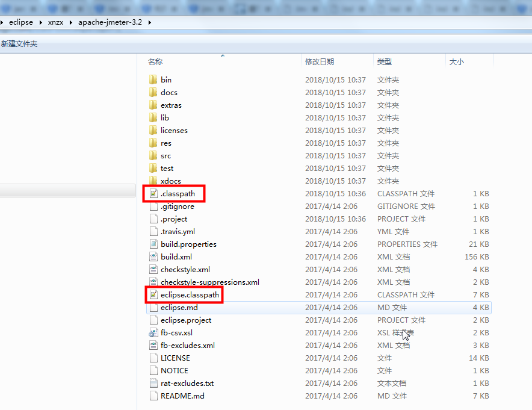This screenshot has height=410, width=532.
Task: Click the eclipse.md file icon
Action: coord(153,308)
